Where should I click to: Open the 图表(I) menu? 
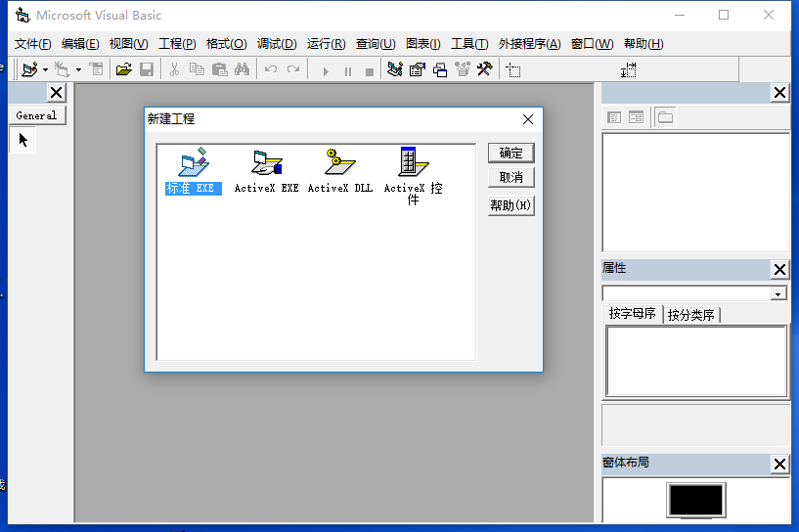click(x=422, y=44)
